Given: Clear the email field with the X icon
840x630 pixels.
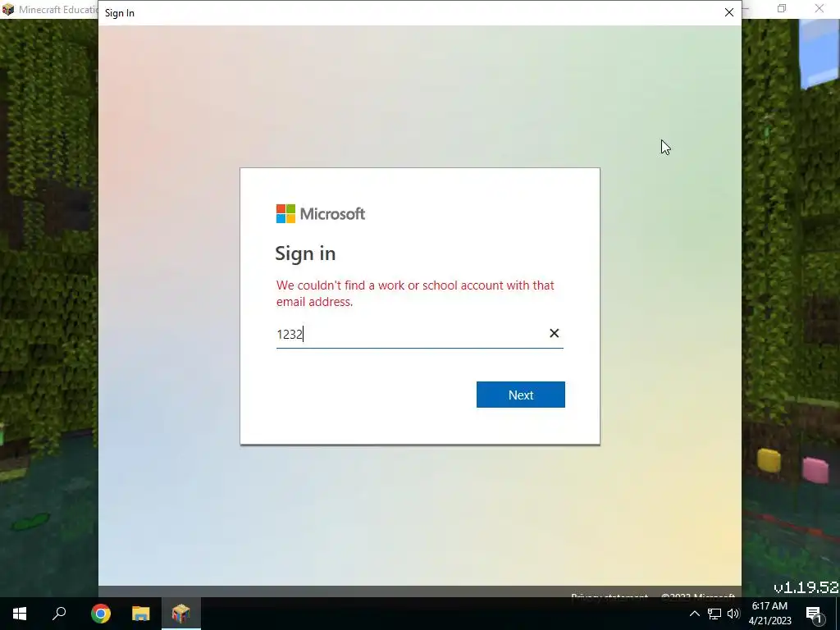Looking at the screenshot, I should point(554,333).
